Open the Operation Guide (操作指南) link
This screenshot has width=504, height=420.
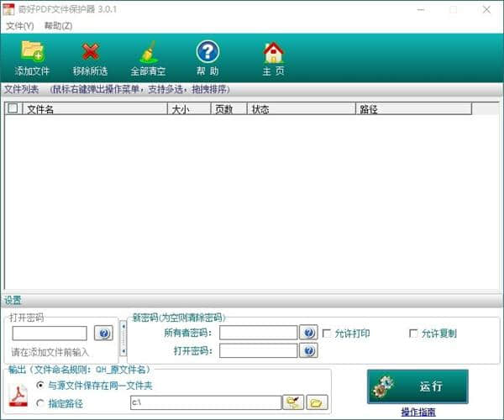[x=417, y=412]
